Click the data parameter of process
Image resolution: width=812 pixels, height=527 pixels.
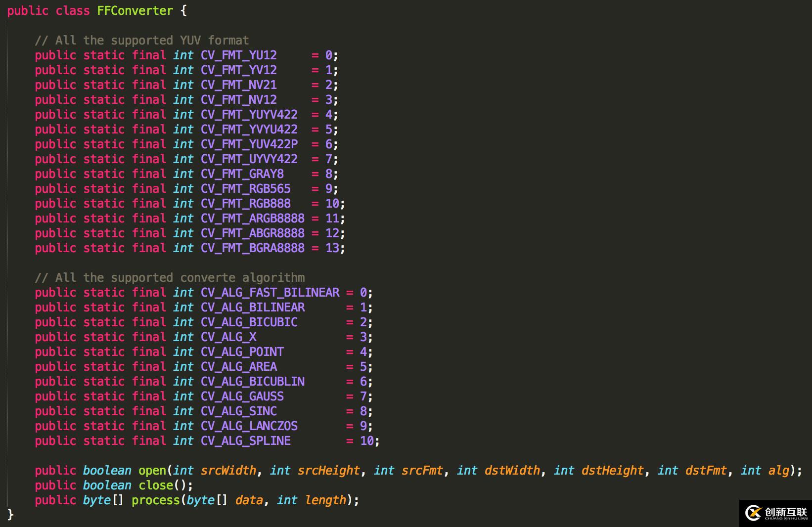[x=249, y=500]
